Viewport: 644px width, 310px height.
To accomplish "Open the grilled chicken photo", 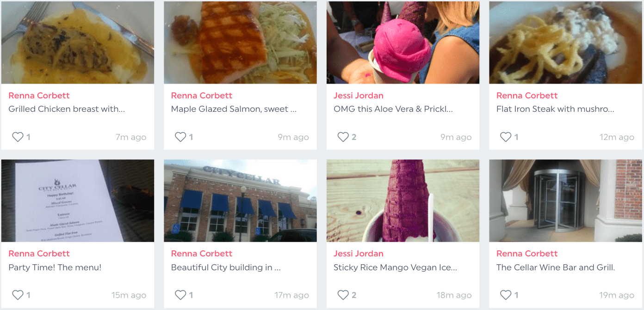I will pyautogui.click(x=78, y=43).
